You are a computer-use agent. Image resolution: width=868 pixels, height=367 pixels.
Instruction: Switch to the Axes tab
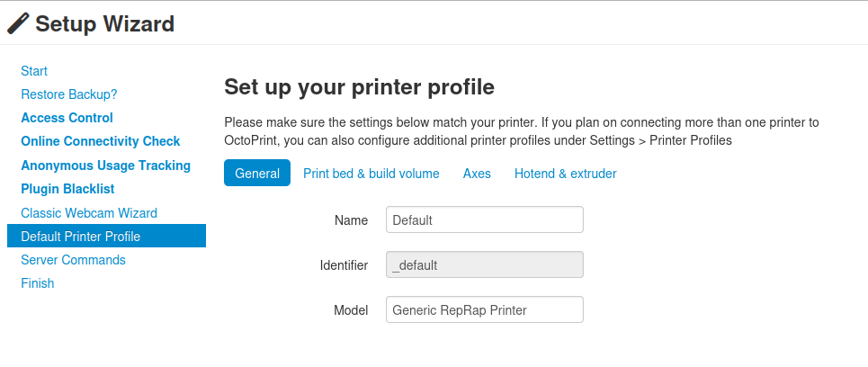coord(478,174)
